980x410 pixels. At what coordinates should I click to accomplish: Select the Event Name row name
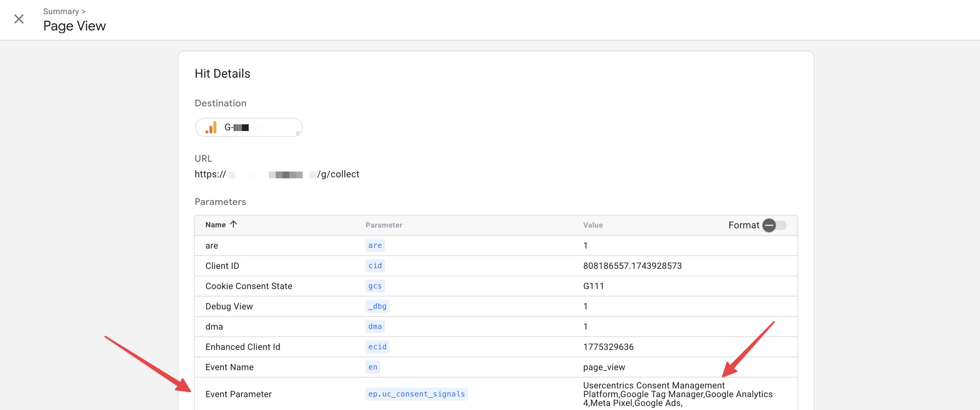click(229, 367)
